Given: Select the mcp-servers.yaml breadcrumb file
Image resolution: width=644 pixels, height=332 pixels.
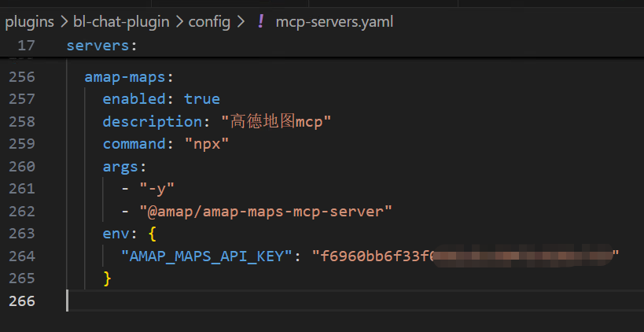Looking at the screenshot, I should pos(334,22).
